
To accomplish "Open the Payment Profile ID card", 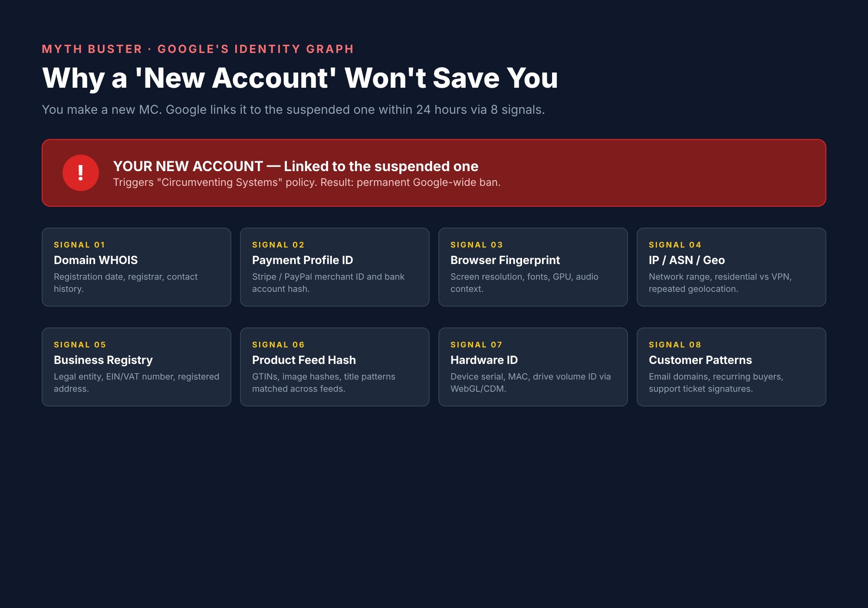I will click(x=335, y=267).
